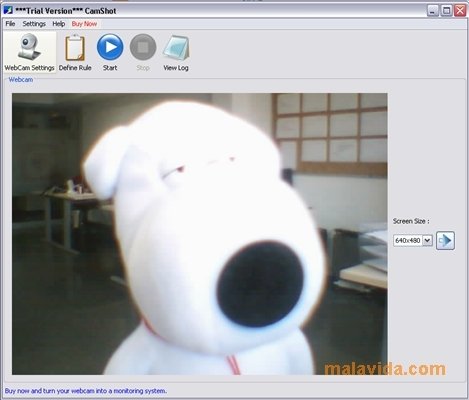The width and height of the screenshot is (469, 400).
Task: Click the Webcam group label
Action: coord(21,79)
